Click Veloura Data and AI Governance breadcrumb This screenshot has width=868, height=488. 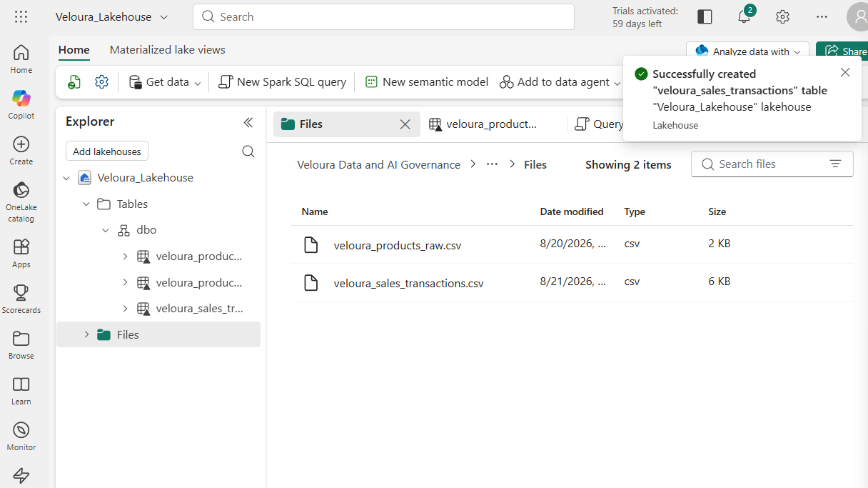coord(378,164)
